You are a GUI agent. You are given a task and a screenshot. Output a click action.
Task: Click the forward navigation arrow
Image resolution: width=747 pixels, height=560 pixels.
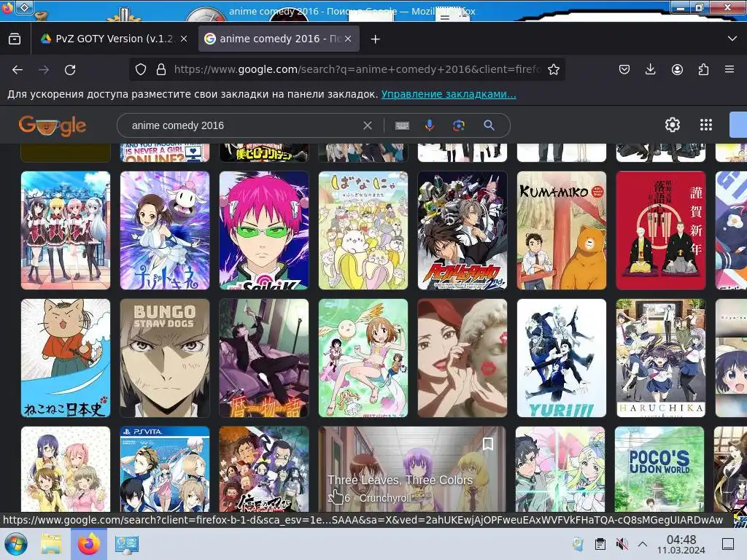(x=44, y=69)
